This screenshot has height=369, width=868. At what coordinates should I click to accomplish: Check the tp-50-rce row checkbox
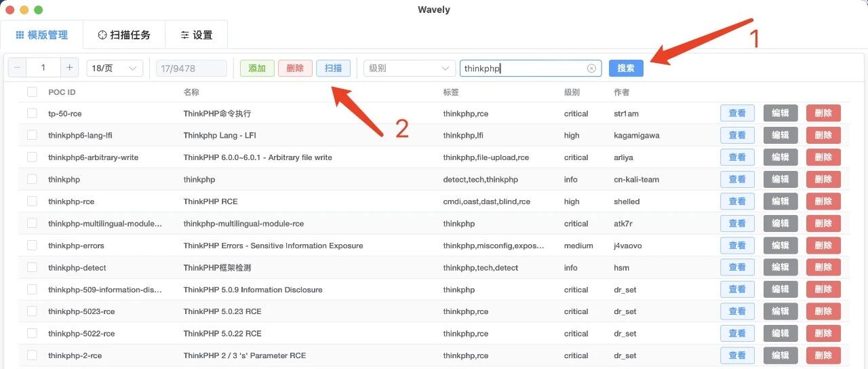[32, 113]
